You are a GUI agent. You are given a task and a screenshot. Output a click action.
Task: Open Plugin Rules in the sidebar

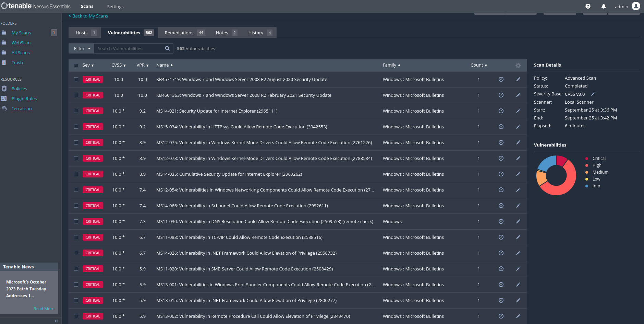tap(24, 99)
